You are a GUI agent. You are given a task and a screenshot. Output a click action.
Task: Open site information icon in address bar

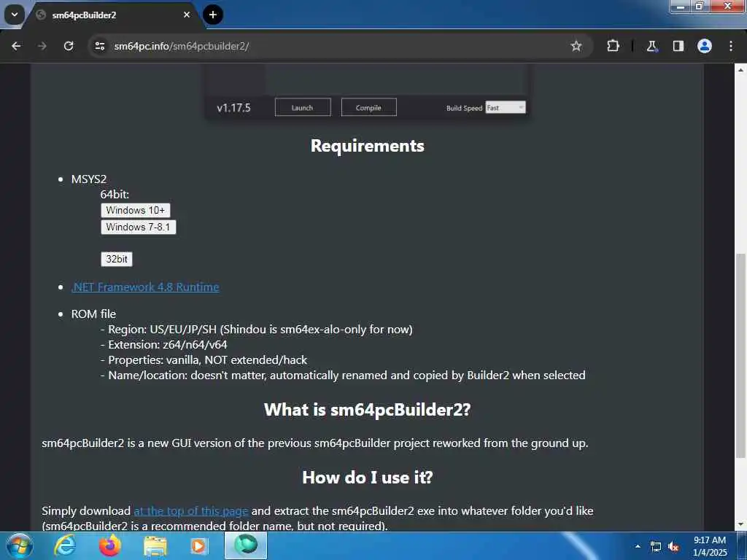tap(99, 46)
